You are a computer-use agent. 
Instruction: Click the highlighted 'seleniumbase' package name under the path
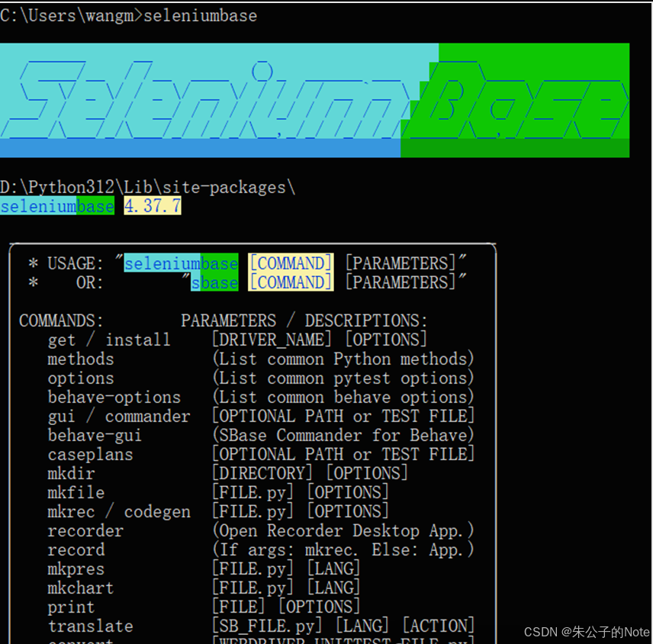point(57,206)
